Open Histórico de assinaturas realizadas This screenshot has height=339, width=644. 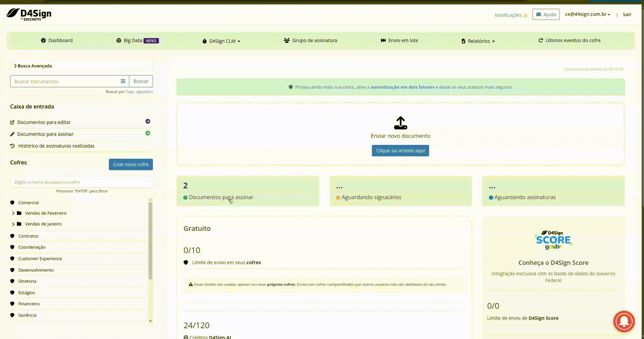(56, 146)
